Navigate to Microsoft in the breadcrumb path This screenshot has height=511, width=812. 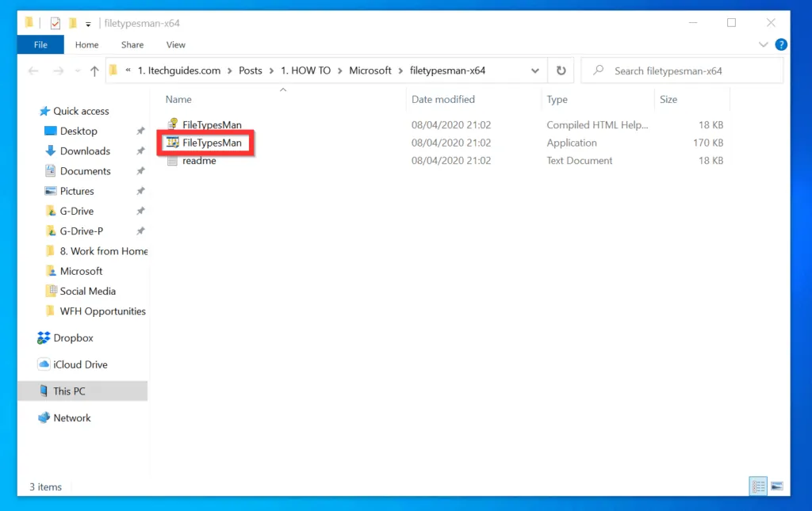tap(370, 71)
